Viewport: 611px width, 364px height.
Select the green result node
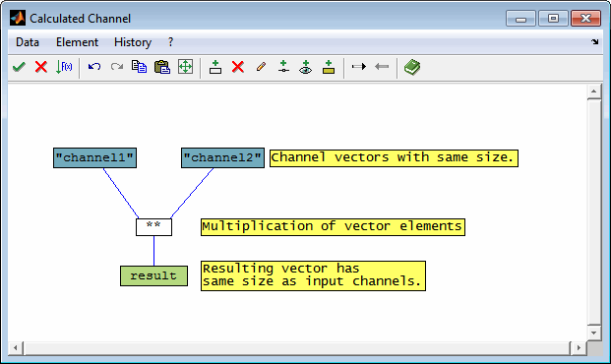(153, 275)
